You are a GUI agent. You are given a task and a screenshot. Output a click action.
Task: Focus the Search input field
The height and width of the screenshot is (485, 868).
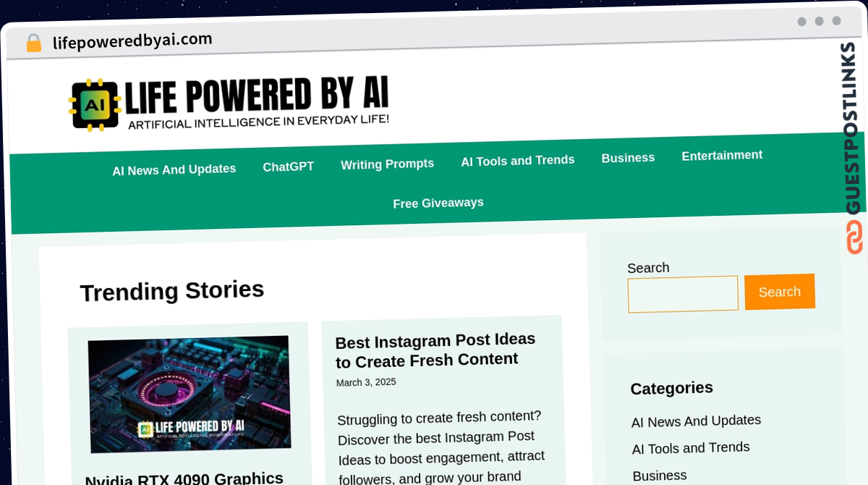[682, 294]
